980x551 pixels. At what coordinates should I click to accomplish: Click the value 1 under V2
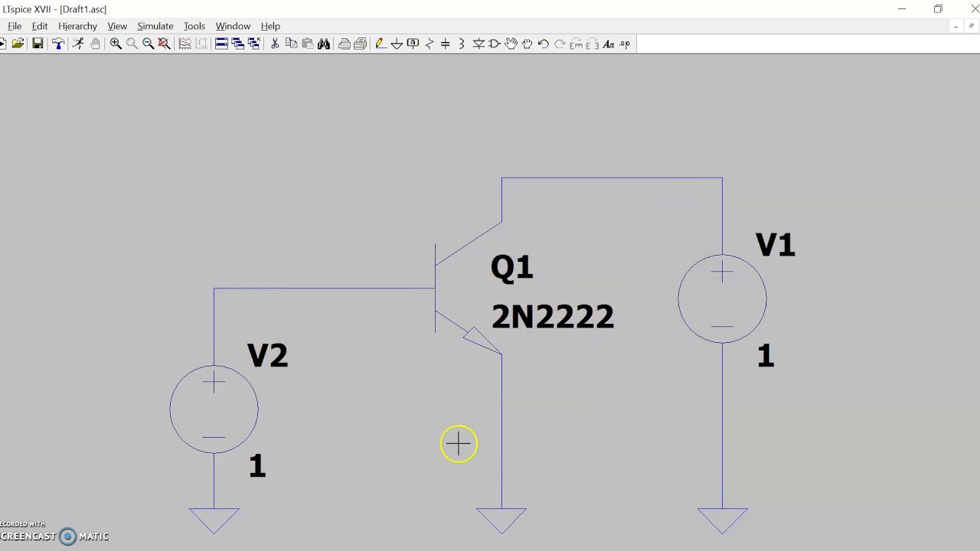(x=257, y=466)
